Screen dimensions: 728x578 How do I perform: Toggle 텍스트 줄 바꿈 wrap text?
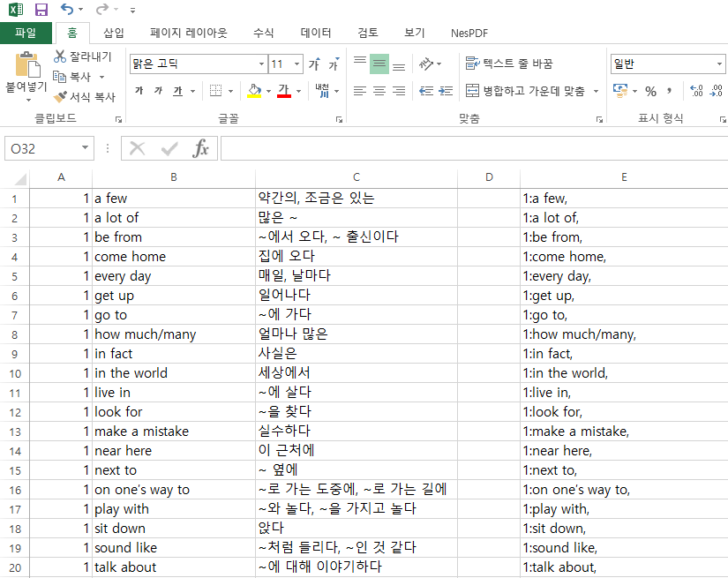pyautogui.click(x=509, y=64)
